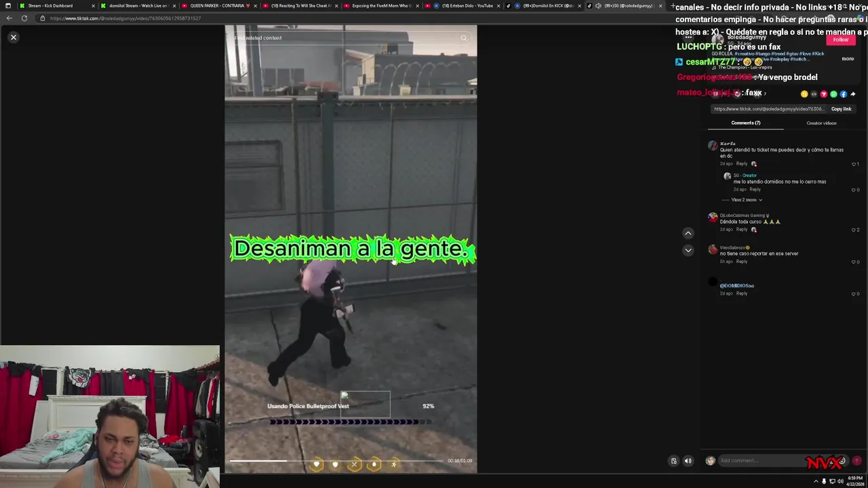Reply to DjLoboCabimas Gaming comment
Viewport: 868px width, 488px height.
[x=742, y=230]
